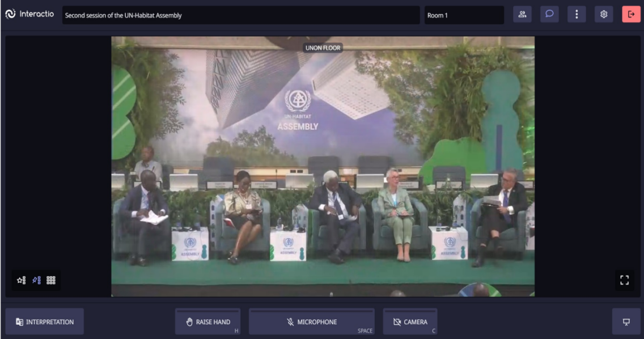Click the Interactio logo
The width and height of the screenshot is (644, 339).
29,14
